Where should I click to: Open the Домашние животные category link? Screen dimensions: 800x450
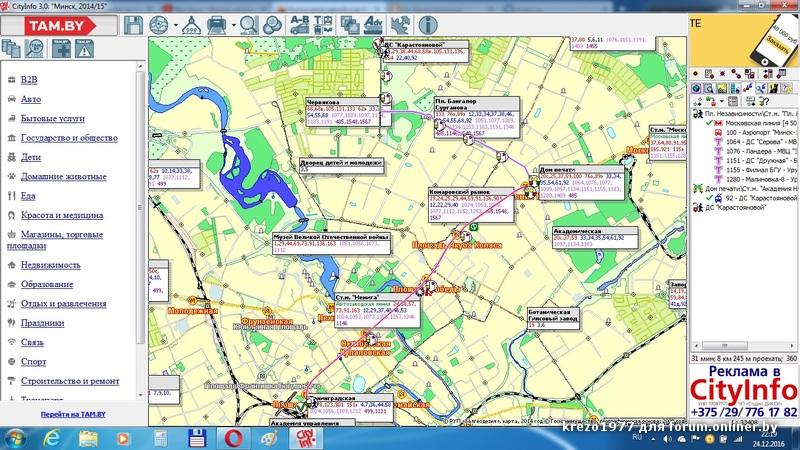(63, 177)
